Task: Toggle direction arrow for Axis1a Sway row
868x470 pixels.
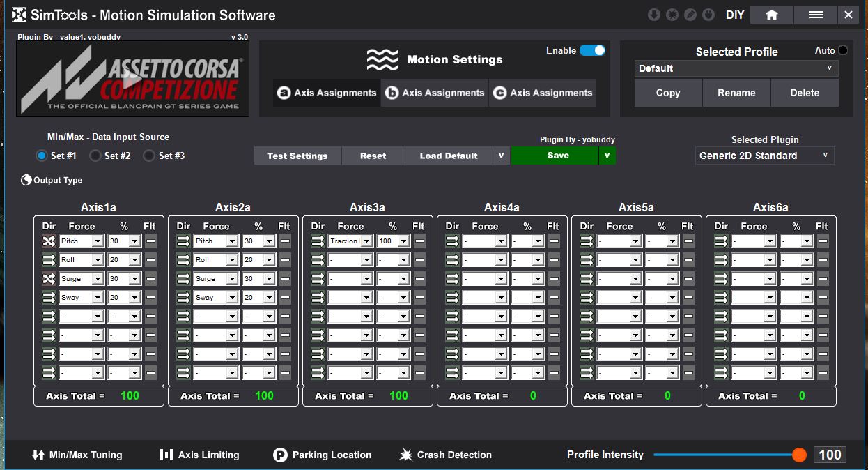Action: [48, 297]
